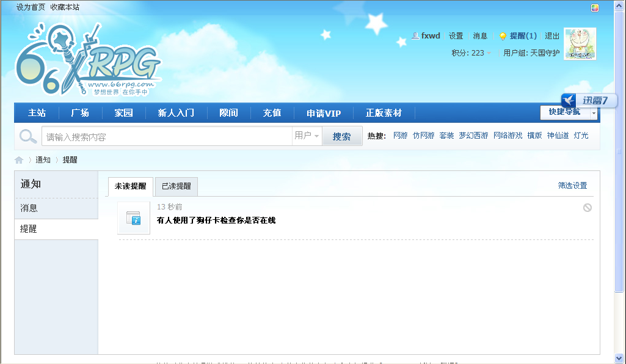
Task: Click the home breadcrumb icon
Action: pyautogui.click(x=19, y=160)
